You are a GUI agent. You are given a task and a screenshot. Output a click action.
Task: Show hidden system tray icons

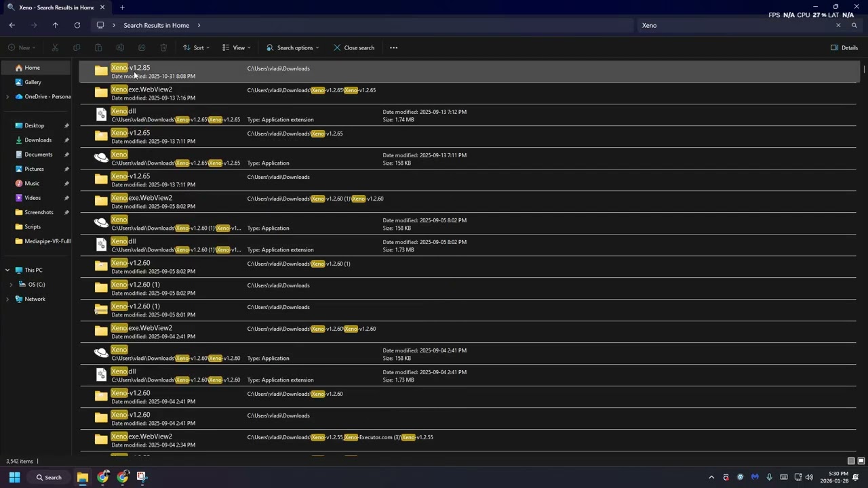click(x=711, y=477)
